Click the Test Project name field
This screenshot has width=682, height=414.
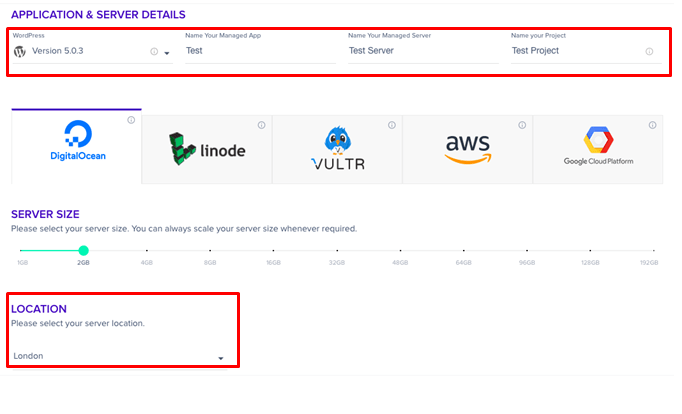pyautogui.click(x=586, y=51)
